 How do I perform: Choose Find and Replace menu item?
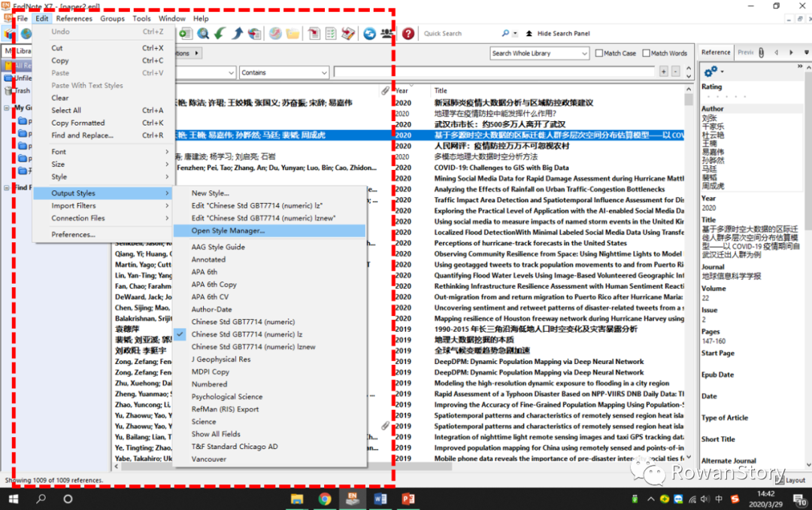point(104,135)
